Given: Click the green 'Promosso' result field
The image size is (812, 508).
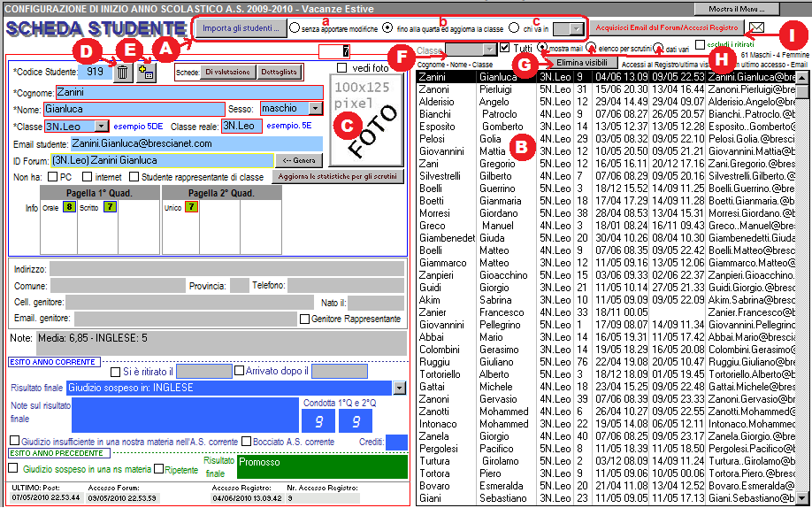Looking at the screenshot, I should tap(321, 466).
